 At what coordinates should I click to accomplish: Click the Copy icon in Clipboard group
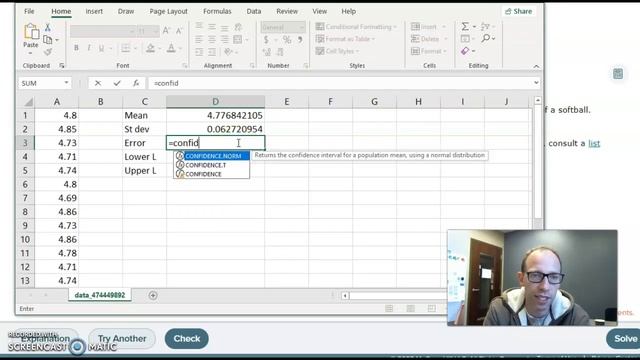[x=48, y=40]
